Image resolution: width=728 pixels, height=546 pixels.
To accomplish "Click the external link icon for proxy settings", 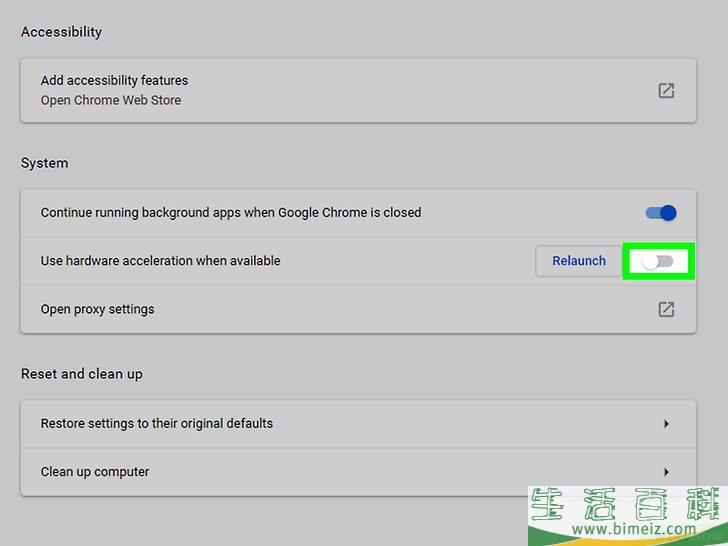I will tap(666, 309).
